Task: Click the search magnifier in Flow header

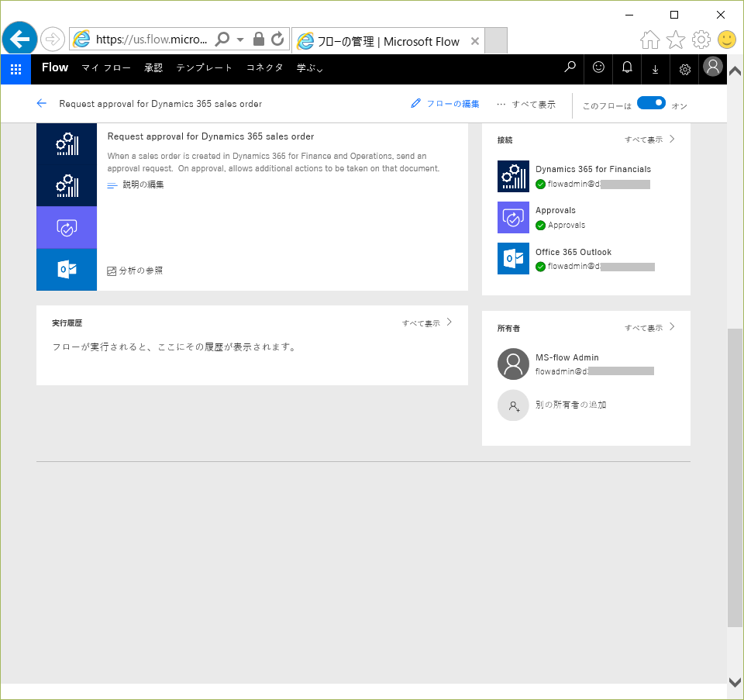Action: coord(570,67)
